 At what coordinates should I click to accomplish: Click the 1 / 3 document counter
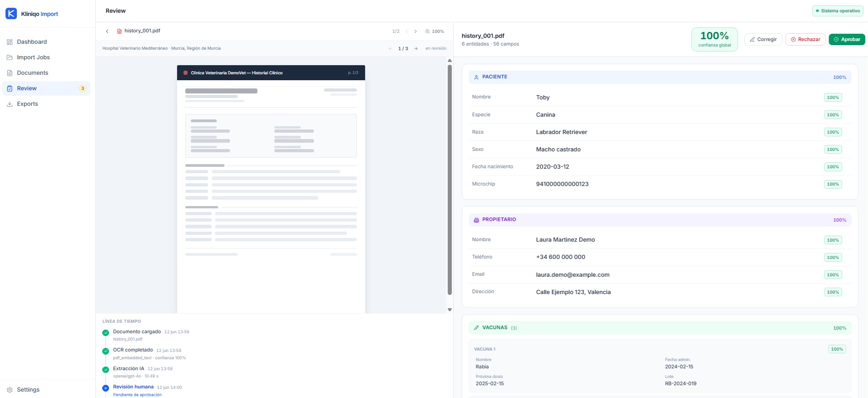[403, 48]
